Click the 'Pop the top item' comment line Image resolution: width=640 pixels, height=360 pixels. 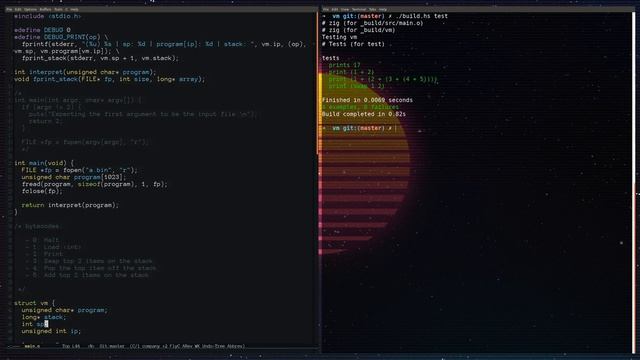(x=91, y=268)
